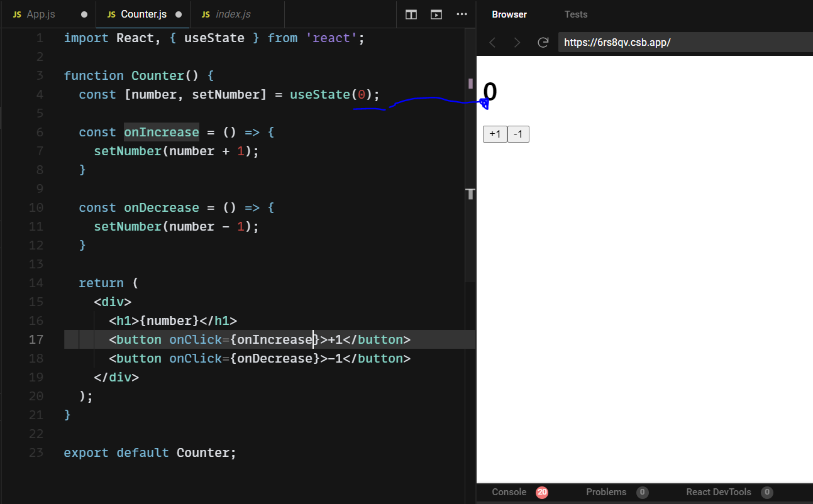Viewport: 813px width, 504px height.
Task: Switch to the Tests panel tab
Action: pos(576,14)
